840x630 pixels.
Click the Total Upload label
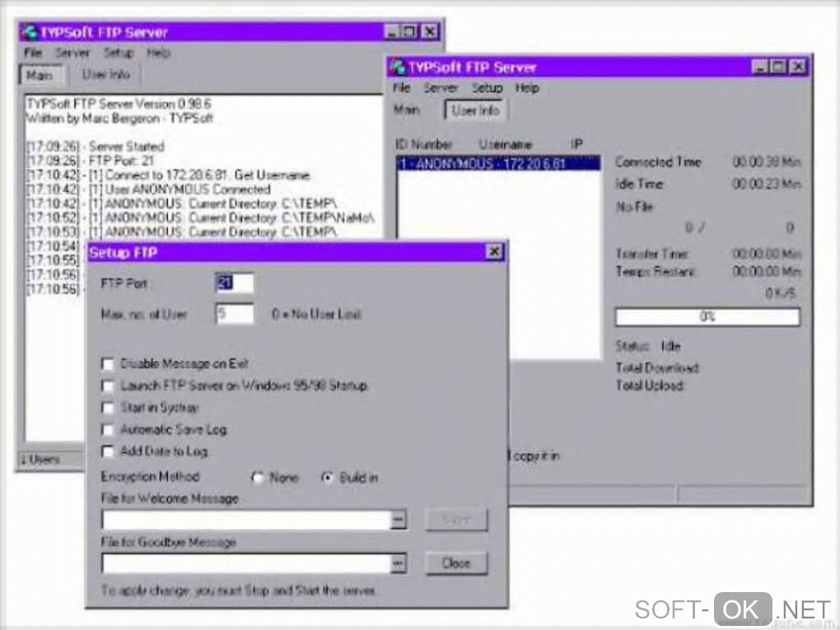click(650, 385)
